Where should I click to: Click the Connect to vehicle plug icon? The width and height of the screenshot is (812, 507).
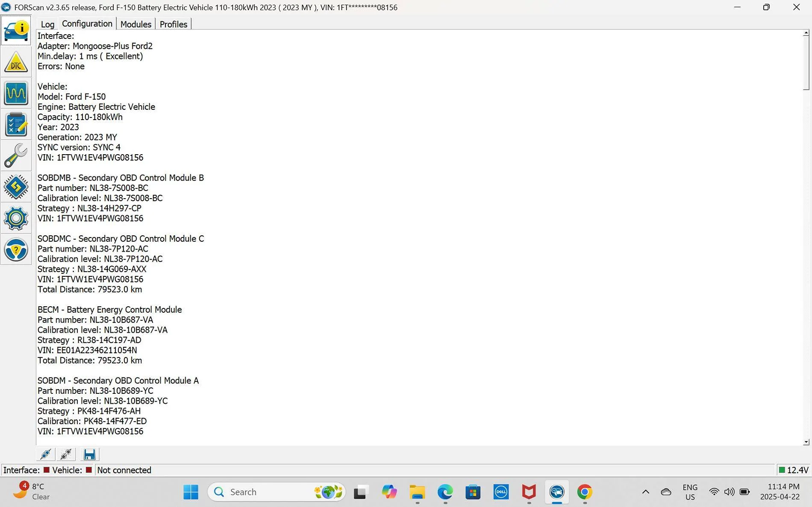[46, 454]
